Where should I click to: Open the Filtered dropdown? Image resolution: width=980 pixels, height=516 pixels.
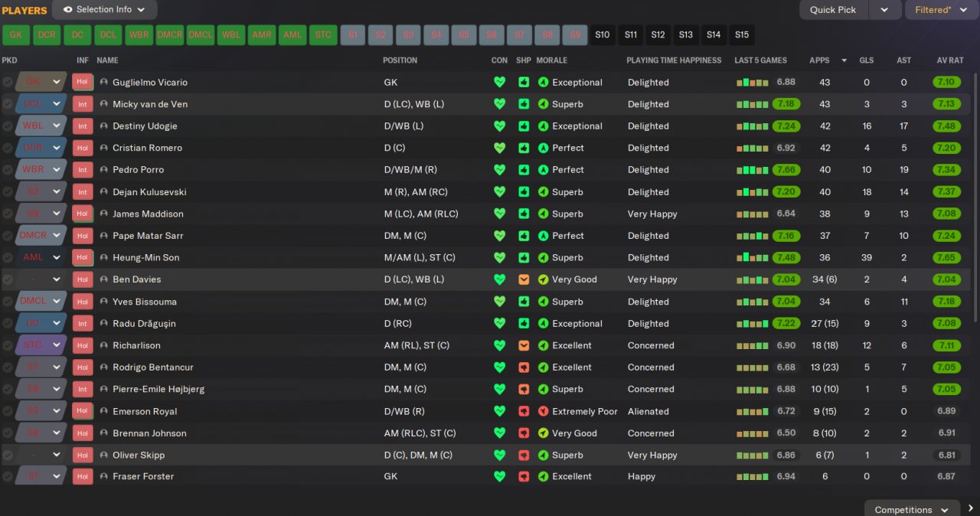942,10
